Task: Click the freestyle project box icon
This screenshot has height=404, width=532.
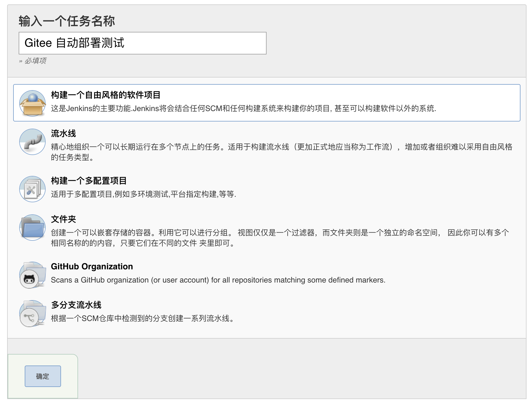Action: (x=32, y=103)
